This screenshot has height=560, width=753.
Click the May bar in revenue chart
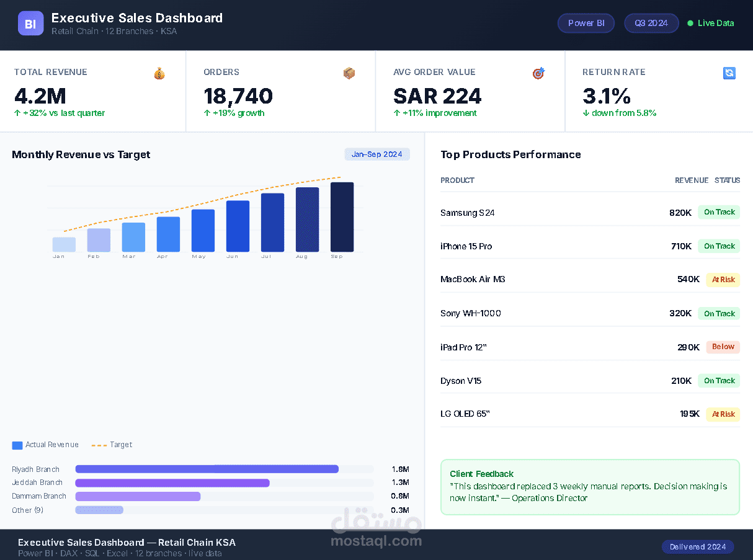pos(203,231)
